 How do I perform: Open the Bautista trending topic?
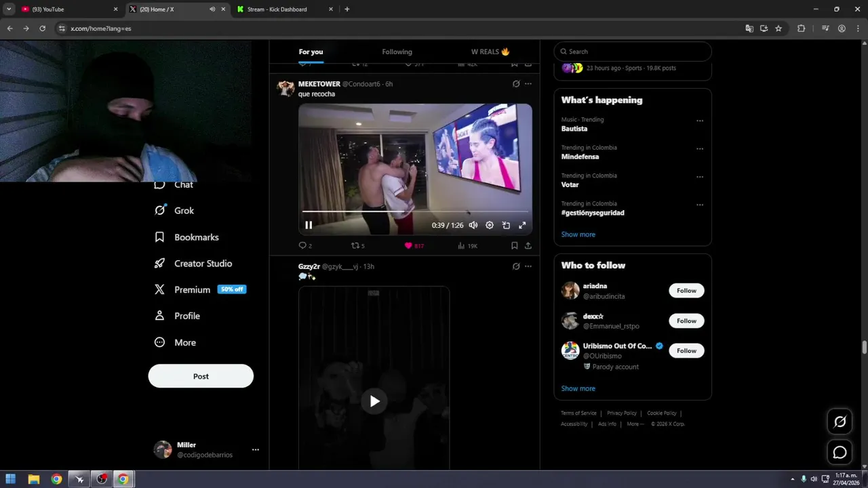pos(574,128)
